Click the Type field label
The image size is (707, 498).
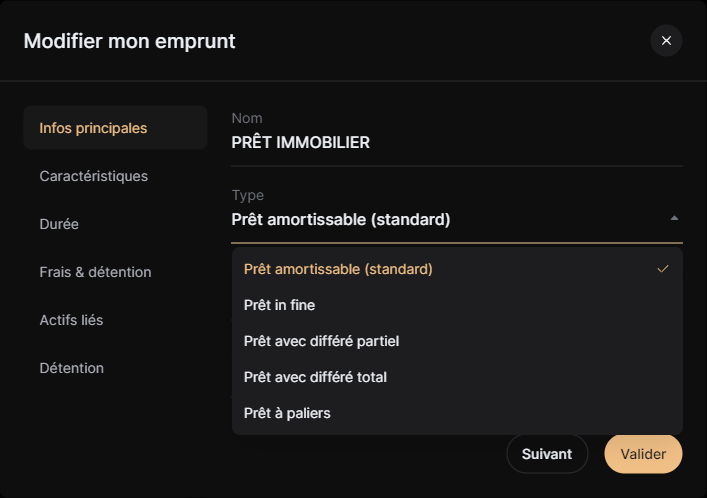pyautogui.click(x=247, y=195)
